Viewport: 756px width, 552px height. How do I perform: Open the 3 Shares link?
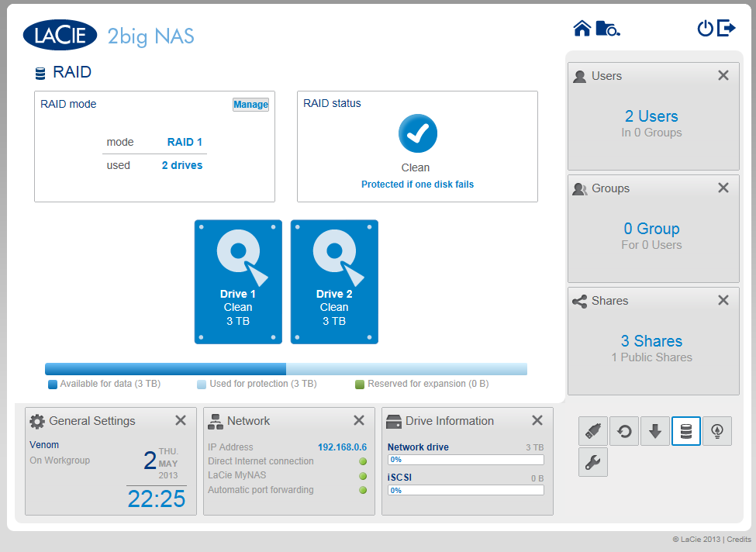coord(651,341)
